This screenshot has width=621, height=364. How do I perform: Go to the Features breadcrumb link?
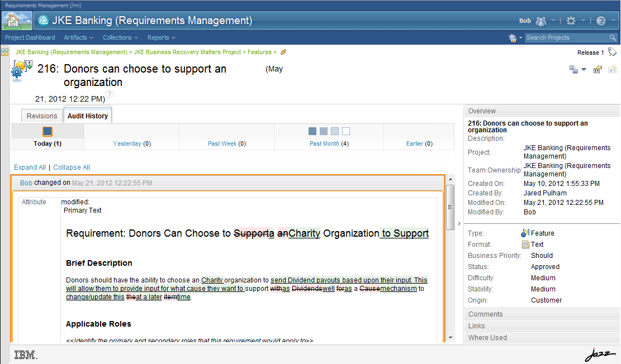pyautogui.click(x=259, y=52)
